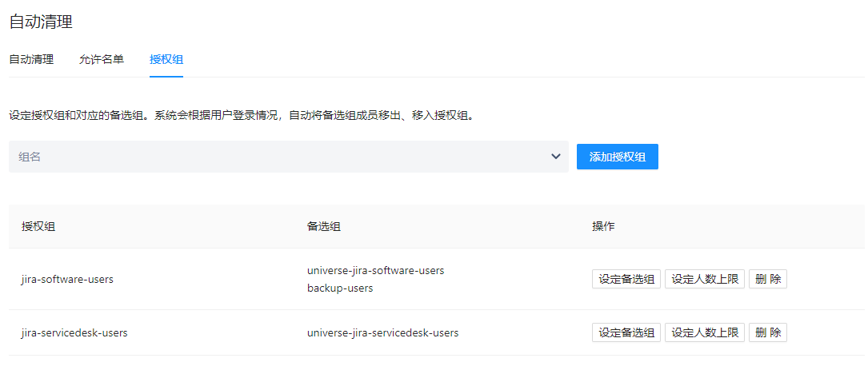Select the jira-software-users group name cell

tap(67, 279)
